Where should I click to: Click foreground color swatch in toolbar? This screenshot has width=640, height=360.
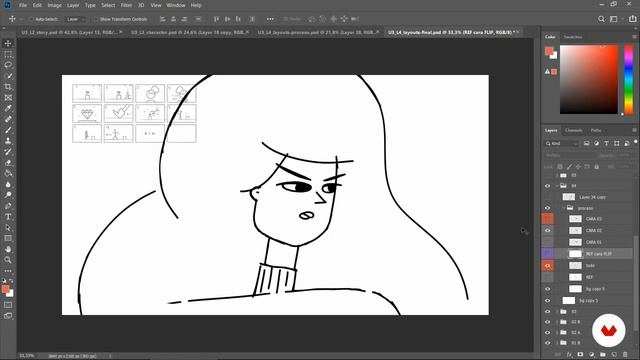pos(5,289)
